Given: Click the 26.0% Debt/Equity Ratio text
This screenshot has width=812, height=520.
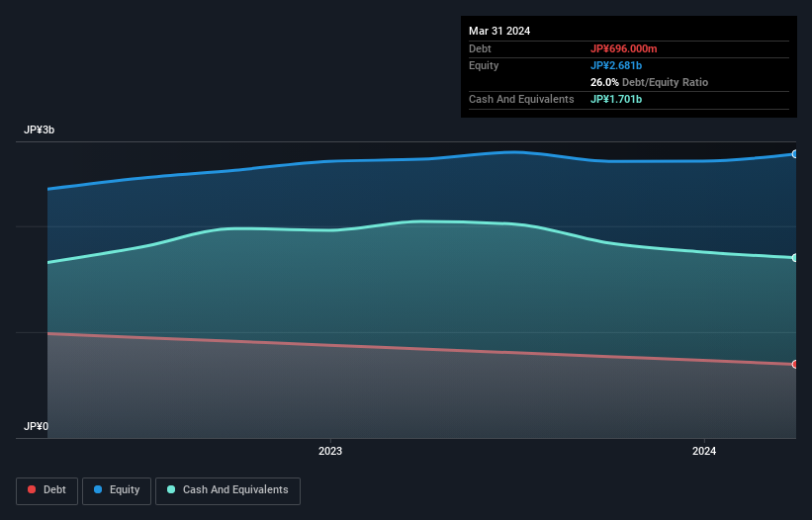Looking at the screenshot, I should point(649,82).
